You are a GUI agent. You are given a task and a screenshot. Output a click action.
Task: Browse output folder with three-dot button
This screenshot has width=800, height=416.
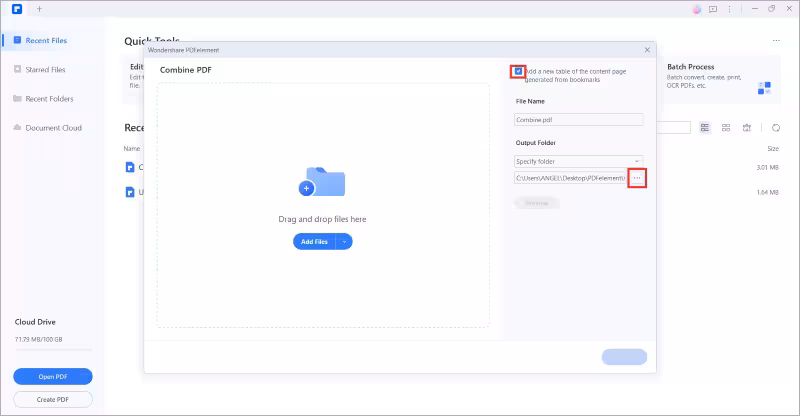[x=637, y=178]
